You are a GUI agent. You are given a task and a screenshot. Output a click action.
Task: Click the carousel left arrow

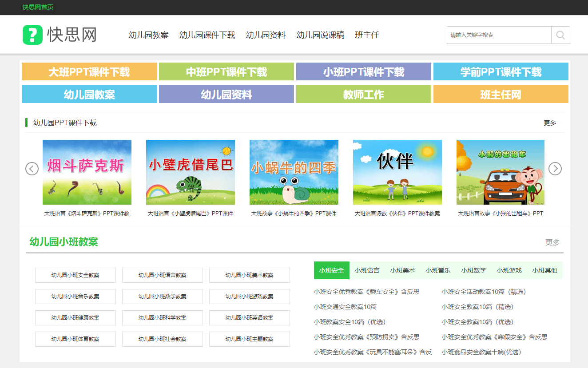(x=32, y=169)
